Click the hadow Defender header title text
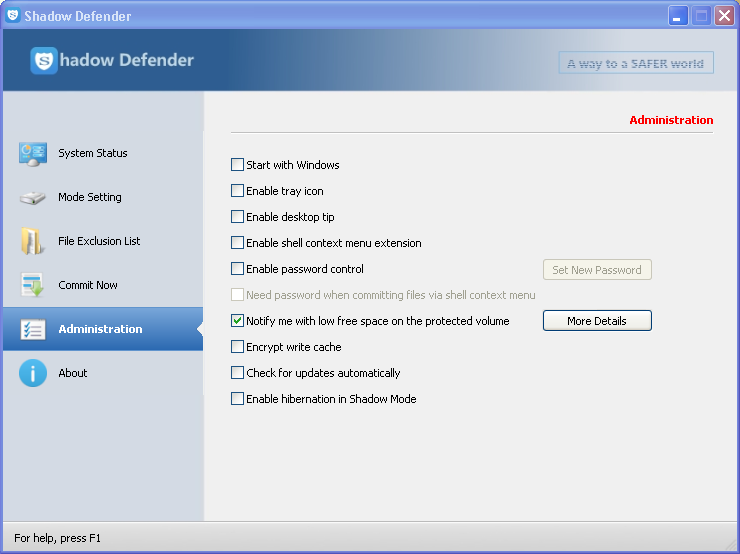 [x=126, y=60]
